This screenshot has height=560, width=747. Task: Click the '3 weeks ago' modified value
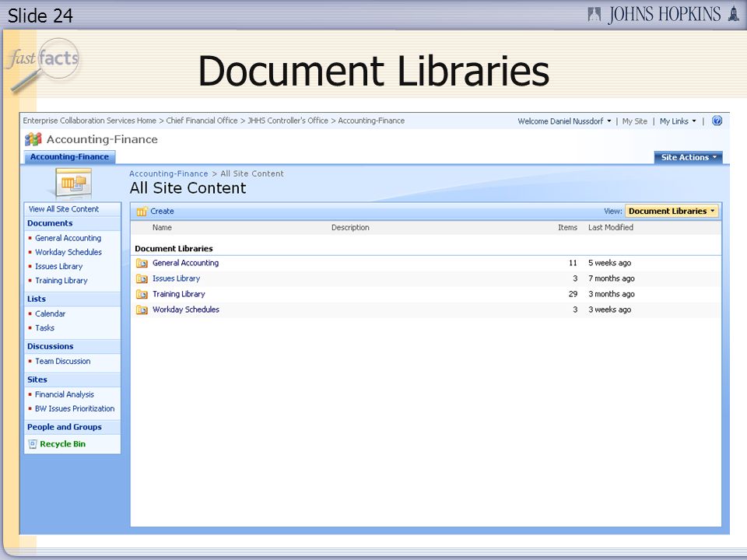click(x=610, y=310)
